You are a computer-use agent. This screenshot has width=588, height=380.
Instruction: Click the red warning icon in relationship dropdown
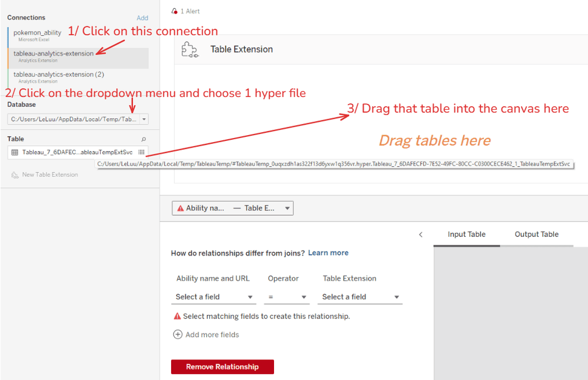tap(181, 209)
